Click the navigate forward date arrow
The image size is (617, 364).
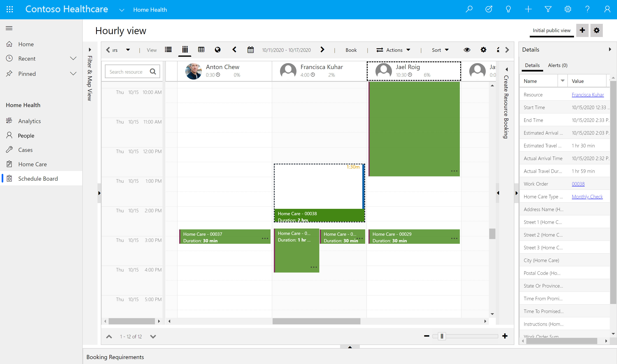point(322,50)
